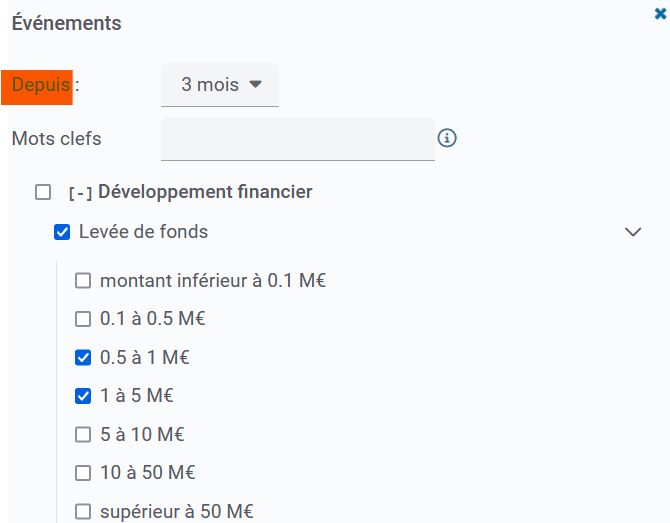Tick the Développement financier checkbox
670x523 pixels.
pos(43,192)
